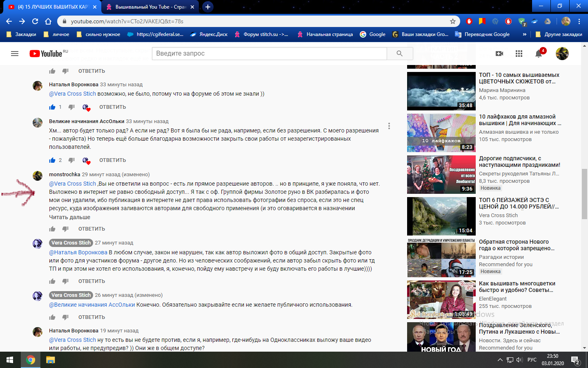
Task: Open the @Vera Cross Stich mention in monstrochka's comment
Action: [72, 184]
